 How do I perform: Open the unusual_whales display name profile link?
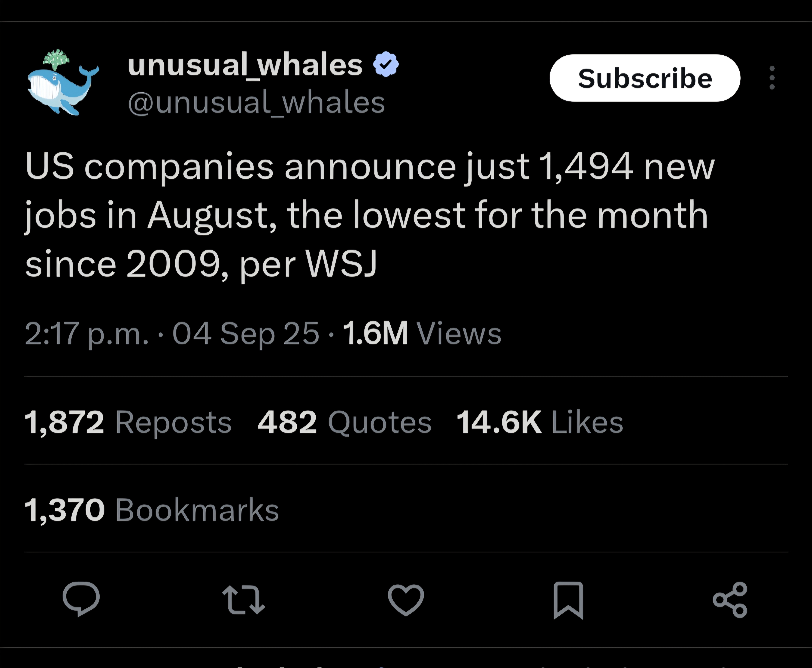coord(245,65)
